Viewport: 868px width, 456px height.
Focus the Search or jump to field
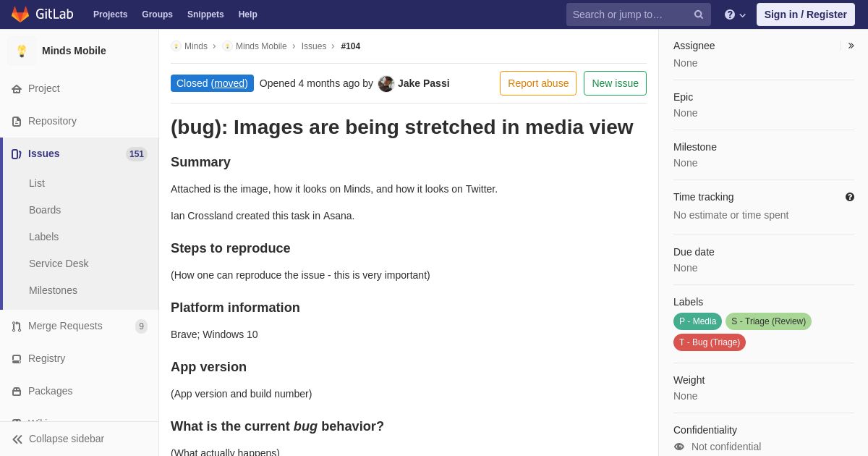pos(638,14)
